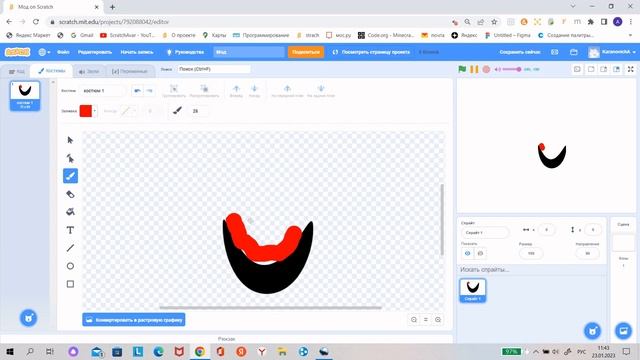Hide the sprite with crossed-eye toggle
This screenshot has height=360, width=640.
[x=480, y=253]
